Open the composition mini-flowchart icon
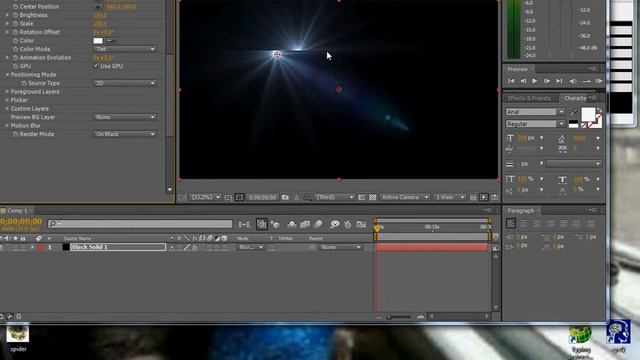This screenshot has height=360, width=640. pyautogui.click(x=244, y=224)
